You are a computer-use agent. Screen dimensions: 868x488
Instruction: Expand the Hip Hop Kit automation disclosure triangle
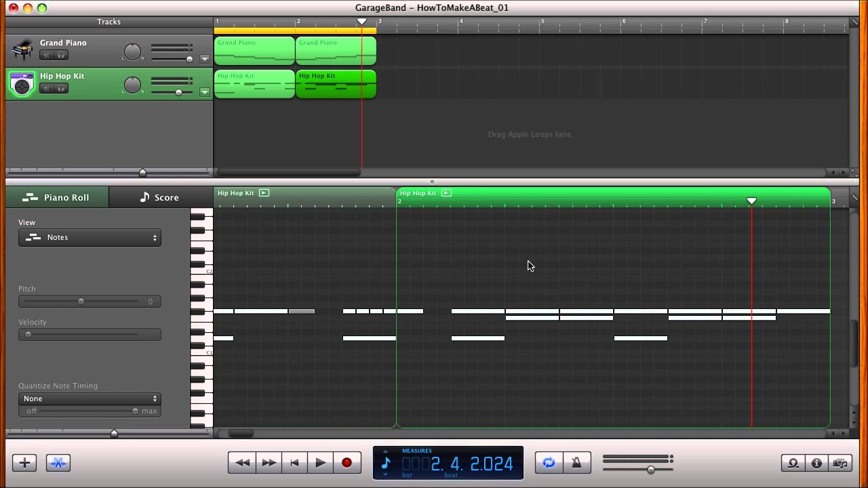click(205, 92)
